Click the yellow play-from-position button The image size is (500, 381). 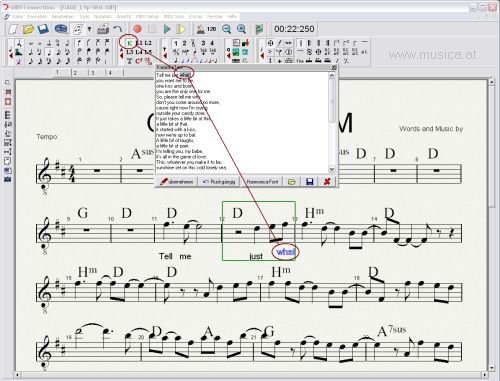(x=181, y=29)
